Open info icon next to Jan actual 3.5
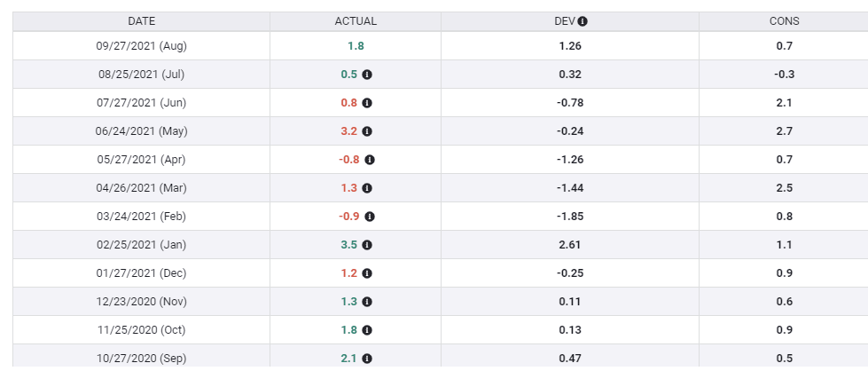Image resolution: width=868 pixels, height=371 pixels. click(x=367, y=245)
